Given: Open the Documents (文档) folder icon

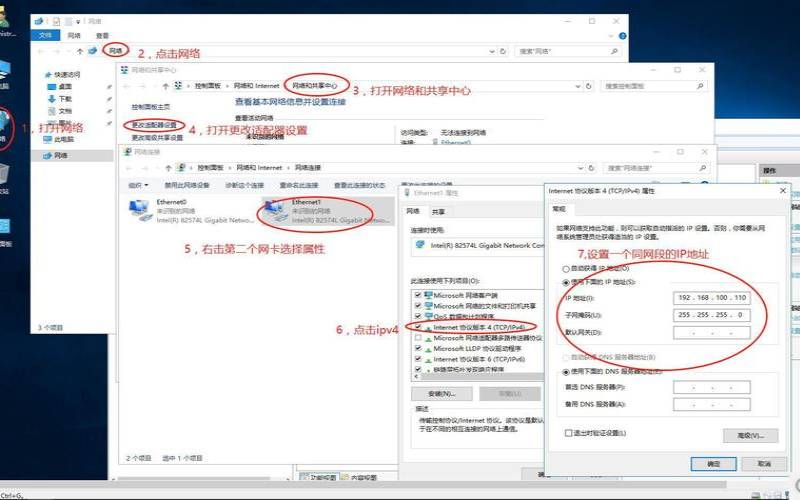Looking at the screenshot, I should pos(52,111).
